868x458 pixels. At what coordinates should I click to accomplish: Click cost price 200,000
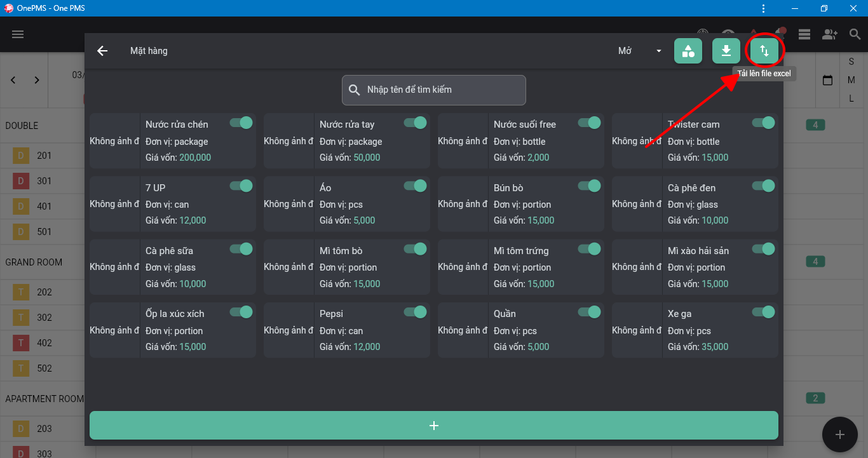pos(195,158)
